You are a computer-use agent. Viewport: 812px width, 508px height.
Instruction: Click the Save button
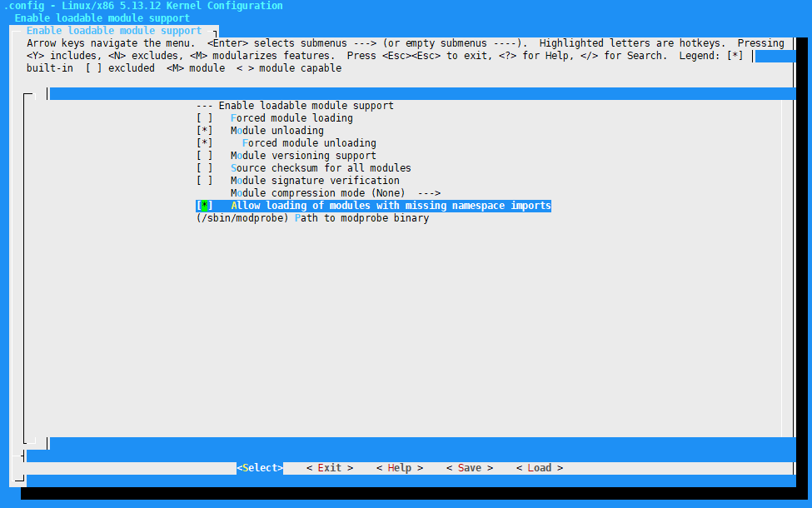coord(469,467)
